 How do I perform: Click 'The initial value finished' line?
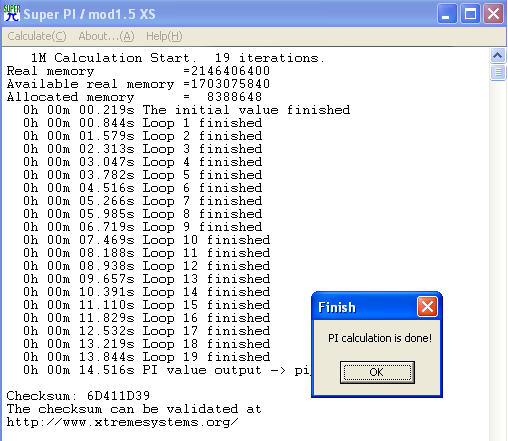[186, 110]
